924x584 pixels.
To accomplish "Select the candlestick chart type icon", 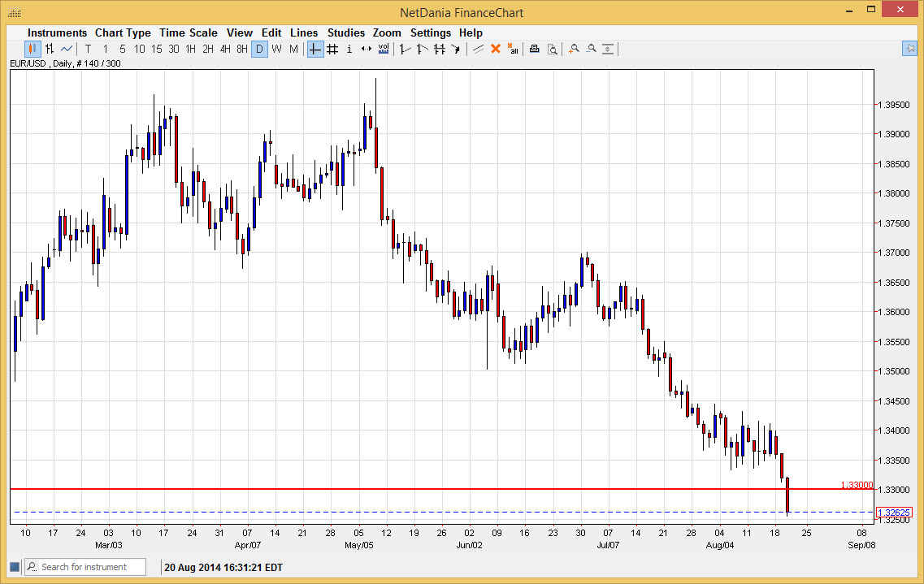I will [x=33, y=49].
